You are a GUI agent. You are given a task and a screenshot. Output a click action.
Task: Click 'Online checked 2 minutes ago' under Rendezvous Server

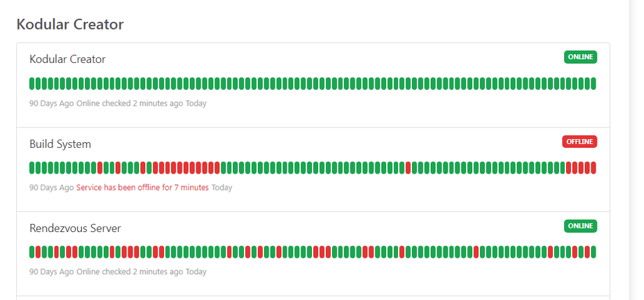[130, 272]
